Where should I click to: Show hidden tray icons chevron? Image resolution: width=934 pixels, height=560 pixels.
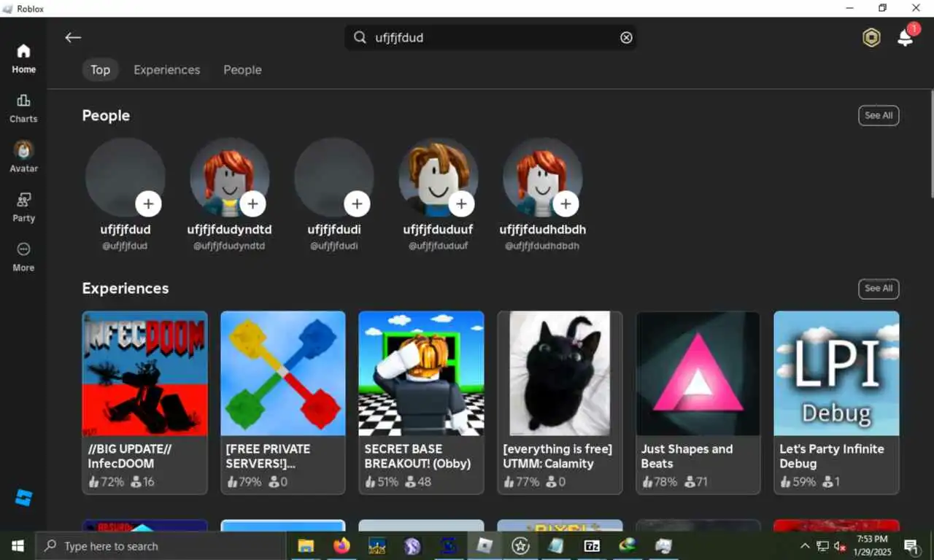pyautogui.click(x=805, y=546)
